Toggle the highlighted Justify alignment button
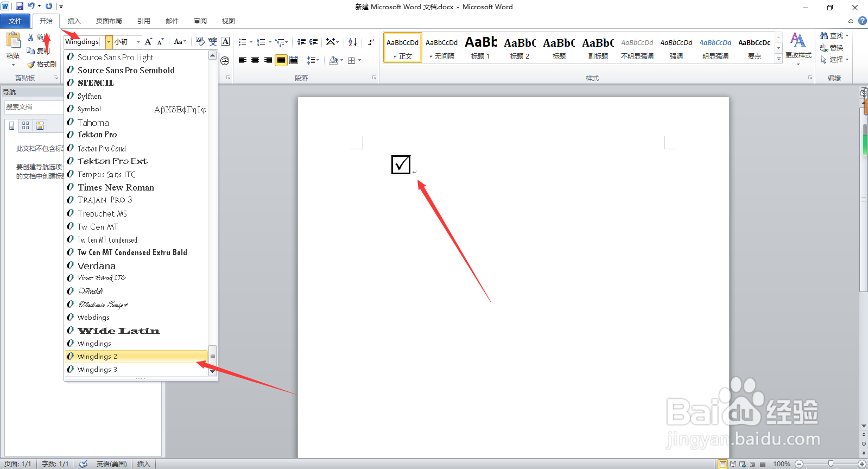 [281, 60]
